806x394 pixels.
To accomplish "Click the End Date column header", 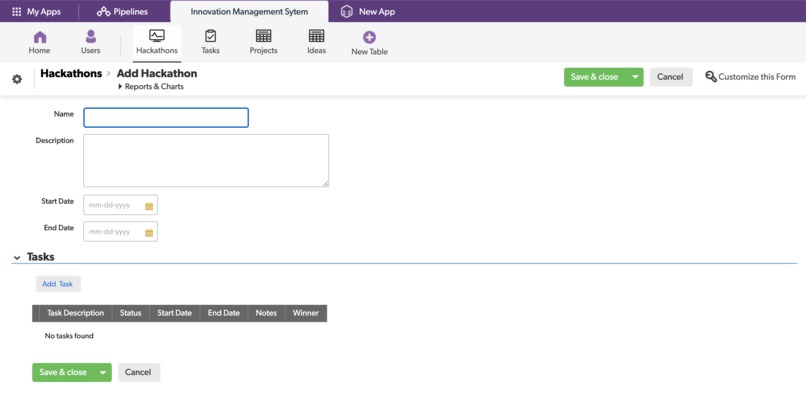I will click(224, 313).
